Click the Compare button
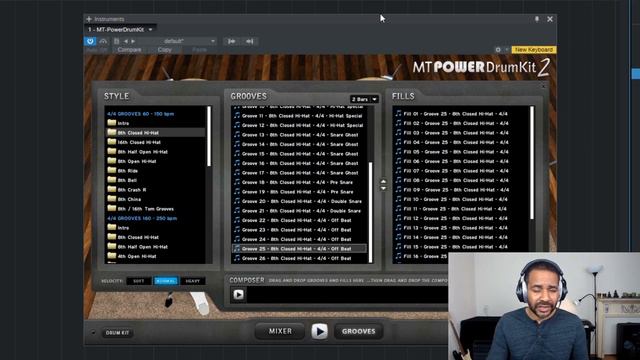Image resolution: width=640 pixels, height=360 pixels. click(x=129, y=50)
